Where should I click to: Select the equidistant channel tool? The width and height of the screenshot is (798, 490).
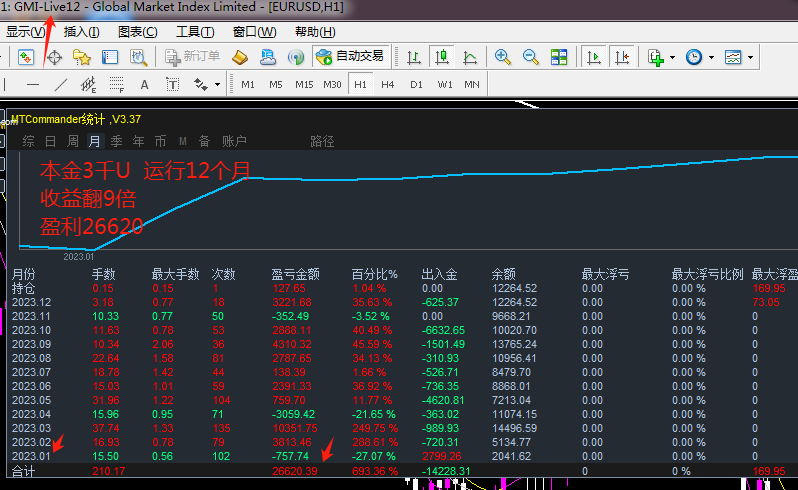88,84
